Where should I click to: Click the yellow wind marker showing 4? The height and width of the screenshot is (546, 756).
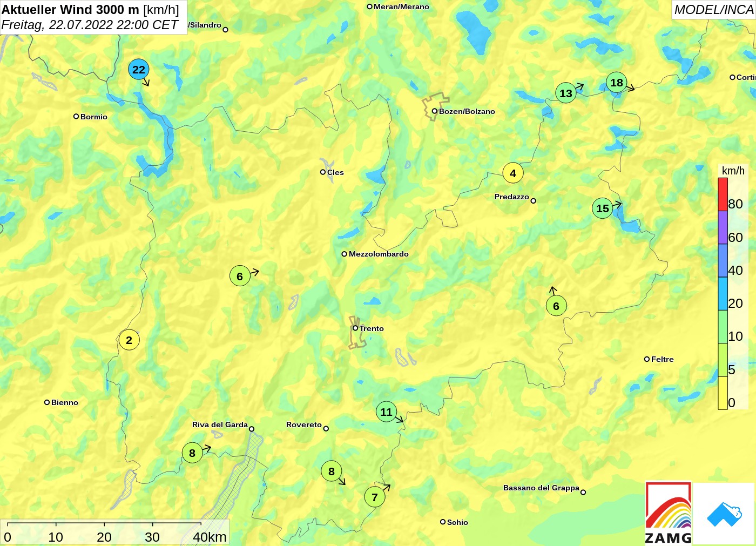513,173
